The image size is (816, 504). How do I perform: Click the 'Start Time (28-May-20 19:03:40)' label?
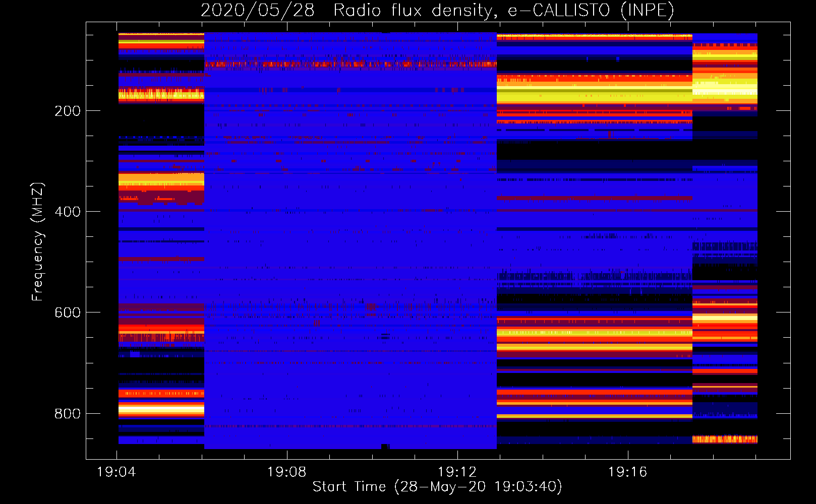[x=437, y=487]
